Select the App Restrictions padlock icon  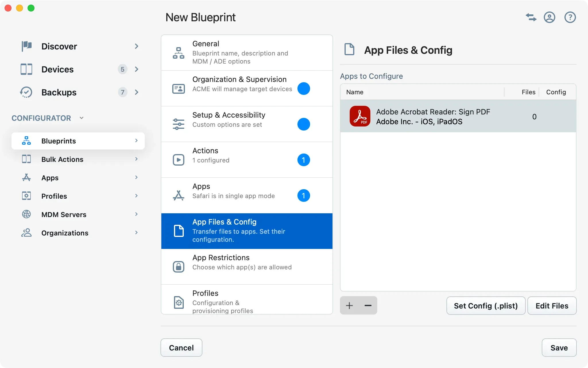click(179, 267)
